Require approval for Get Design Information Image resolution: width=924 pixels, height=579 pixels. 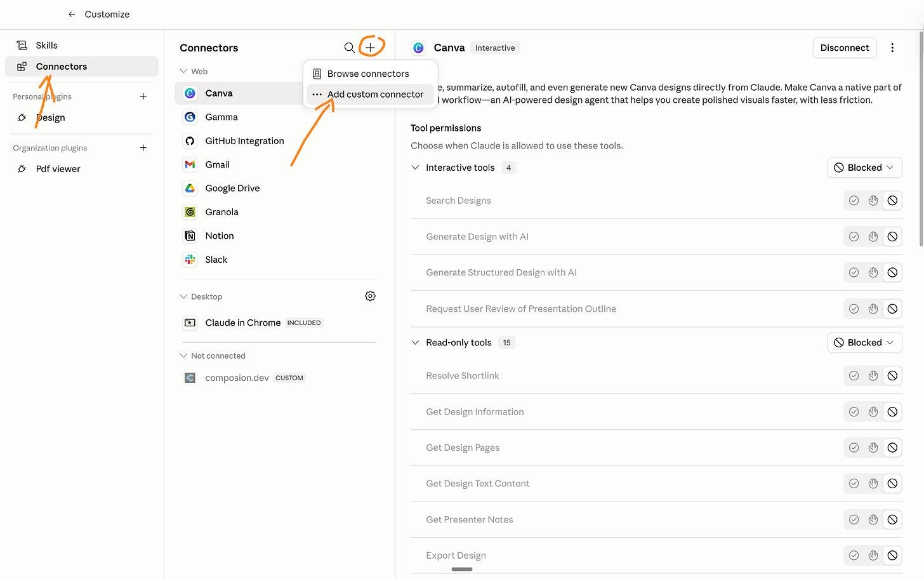pyautogui.click(x=873, y=412)
